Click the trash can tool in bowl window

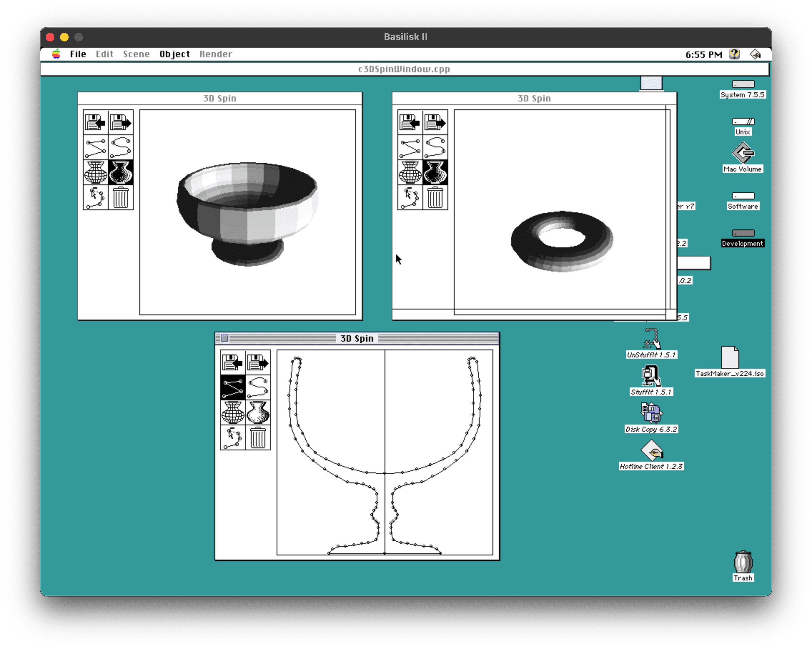tap(120, 197)
